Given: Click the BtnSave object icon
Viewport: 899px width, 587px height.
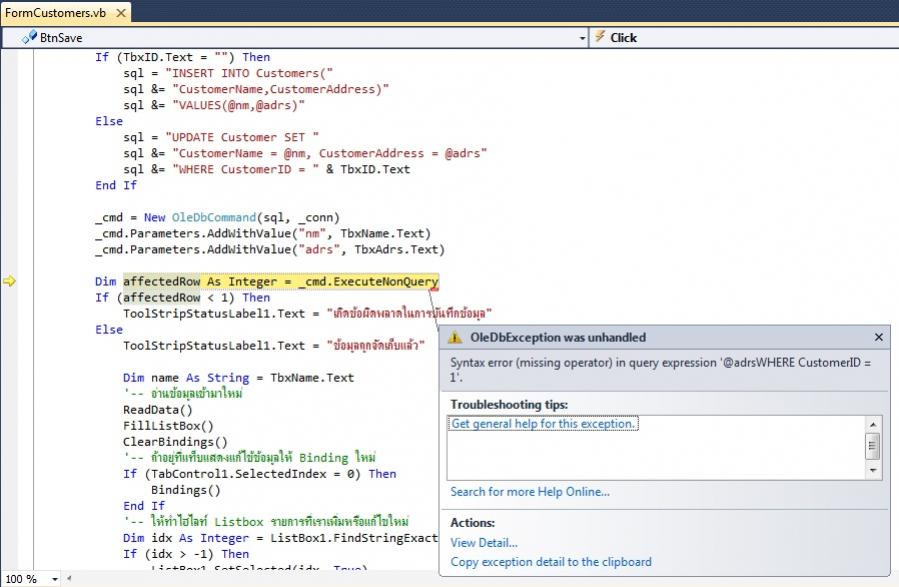Looking at the screenshot, I should tap(29, 37).
